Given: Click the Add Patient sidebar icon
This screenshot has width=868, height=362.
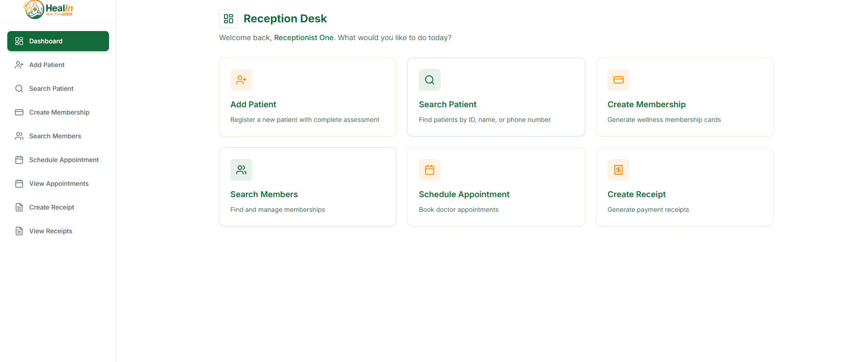Looking at the screenshot, I should pyautogui.click(x=19, y=65).
